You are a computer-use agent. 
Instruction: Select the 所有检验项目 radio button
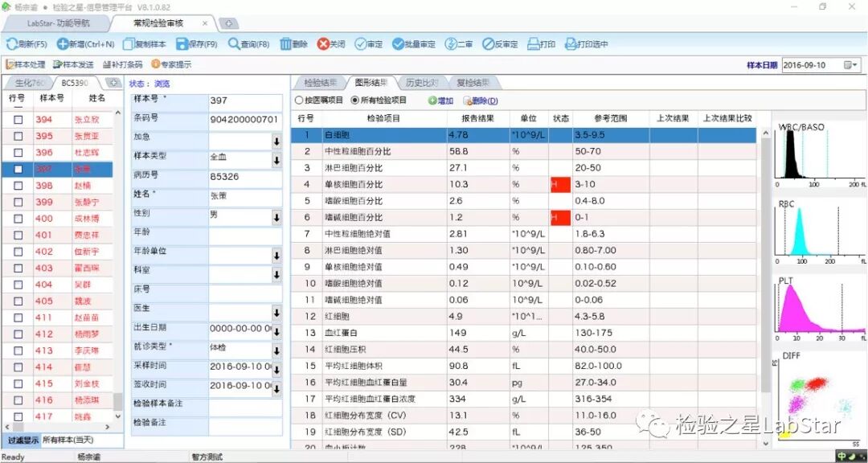pyautogui.click(x=355, y=100)
